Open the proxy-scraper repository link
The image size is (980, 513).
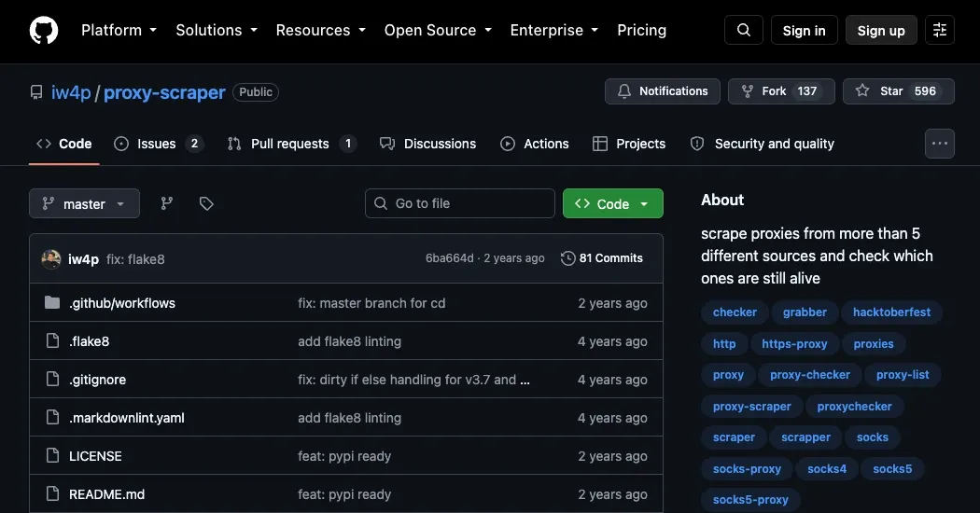pyautogui.click(x=164, y=92)
